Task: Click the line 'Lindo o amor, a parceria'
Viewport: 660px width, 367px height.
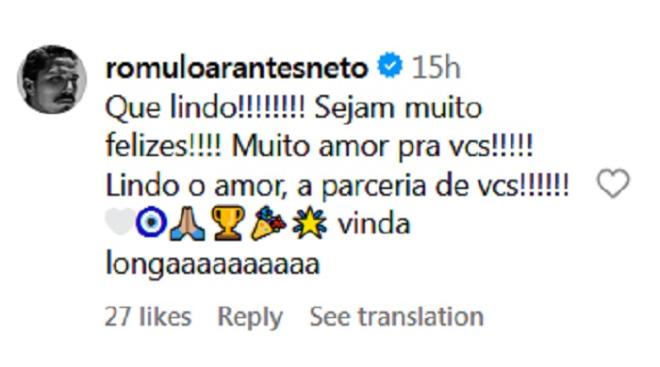Action: pyautogui.click(x=268, y=186)
